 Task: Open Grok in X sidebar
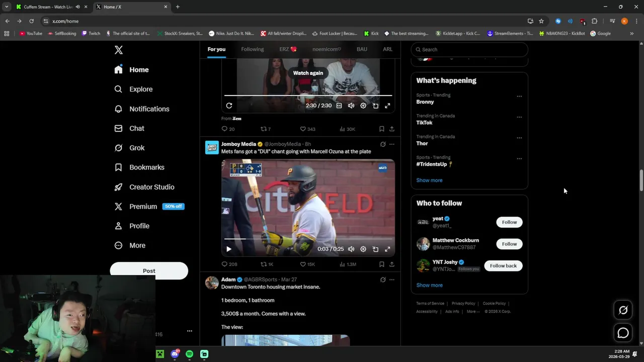point(129,148)
